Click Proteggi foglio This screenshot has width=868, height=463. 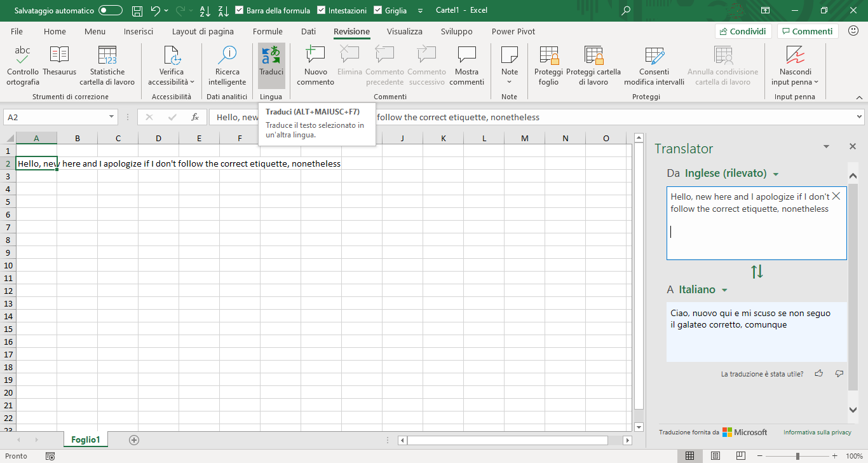[x=548, y=66]
